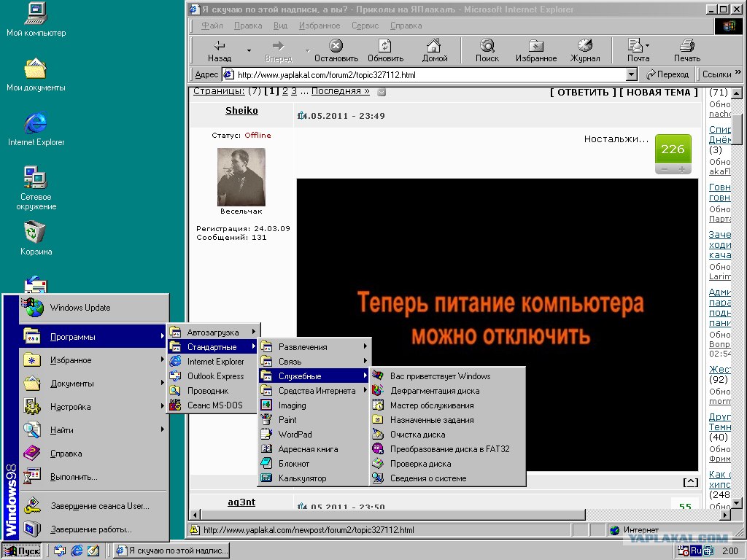Open Outlook Express from Программы menu
The image size is (747, 560).
213,376
